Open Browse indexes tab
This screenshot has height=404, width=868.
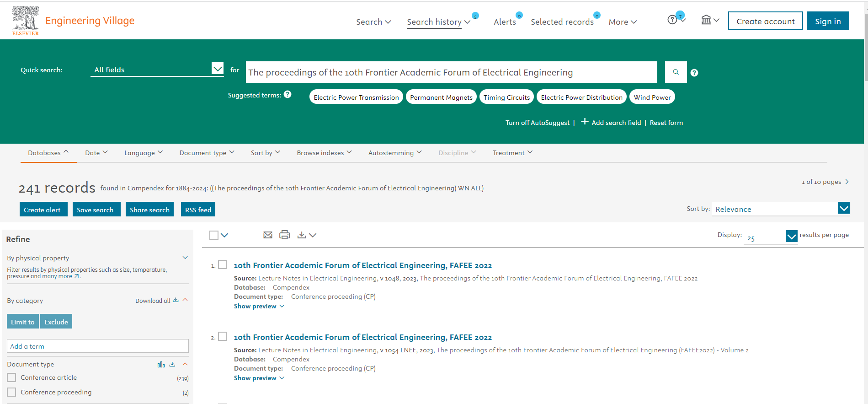[x=324, y=153]
